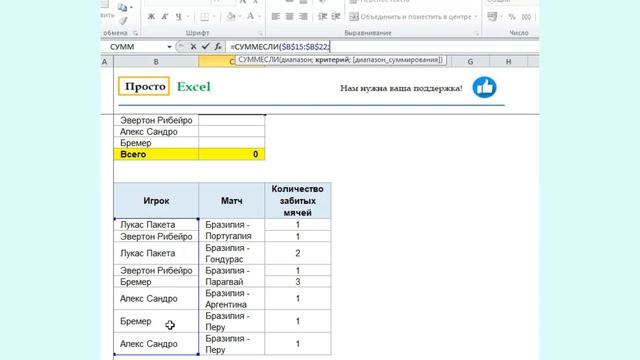Select column B header

pyautogui.click(x=156, y=62)
